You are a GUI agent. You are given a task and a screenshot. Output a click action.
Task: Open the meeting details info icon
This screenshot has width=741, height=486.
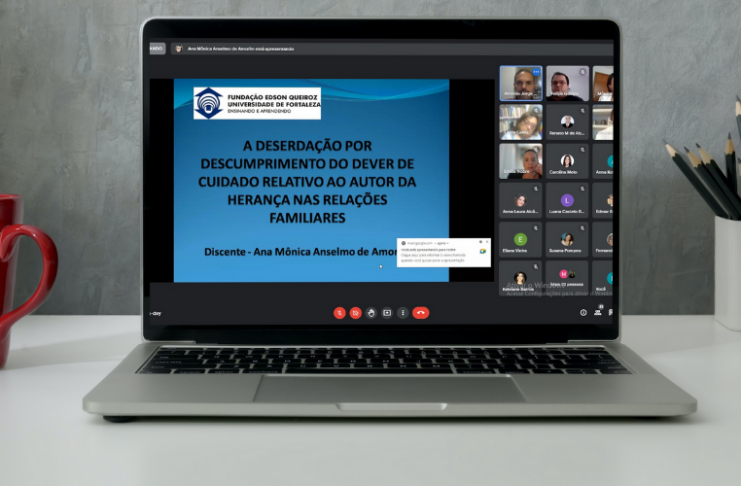[583, 312]
